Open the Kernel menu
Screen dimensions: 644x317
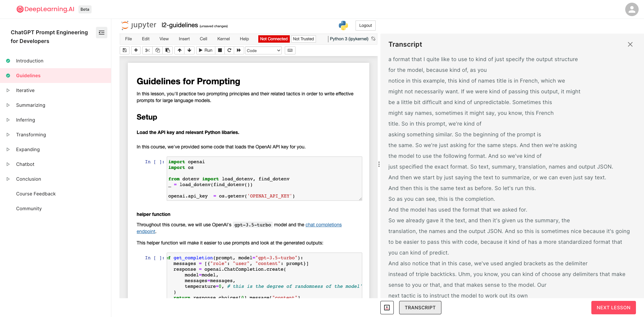tap(223, 39)
